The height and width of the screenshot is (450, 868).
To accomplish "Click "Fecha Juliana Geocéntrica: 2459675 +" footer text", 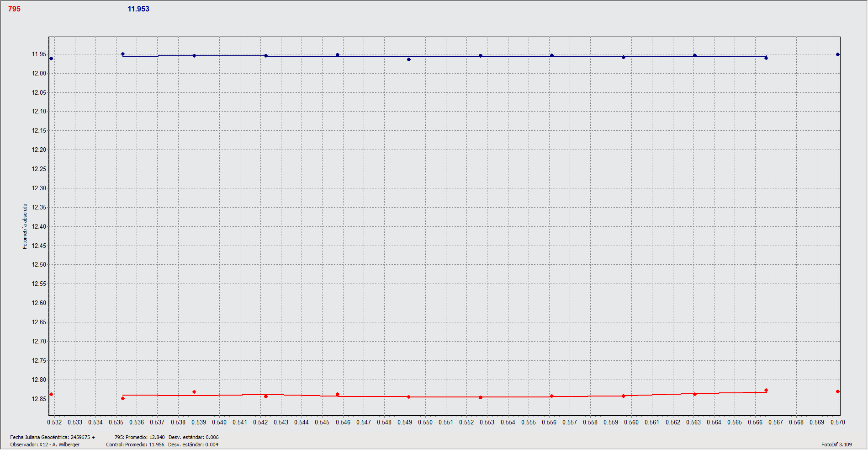I will tap(53, 437).
